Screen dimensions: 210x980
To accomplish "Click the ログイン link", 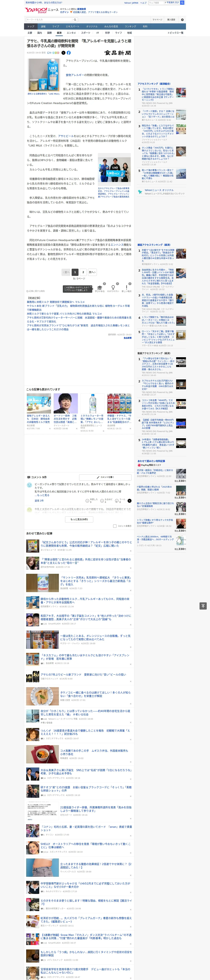I will 64,12.
